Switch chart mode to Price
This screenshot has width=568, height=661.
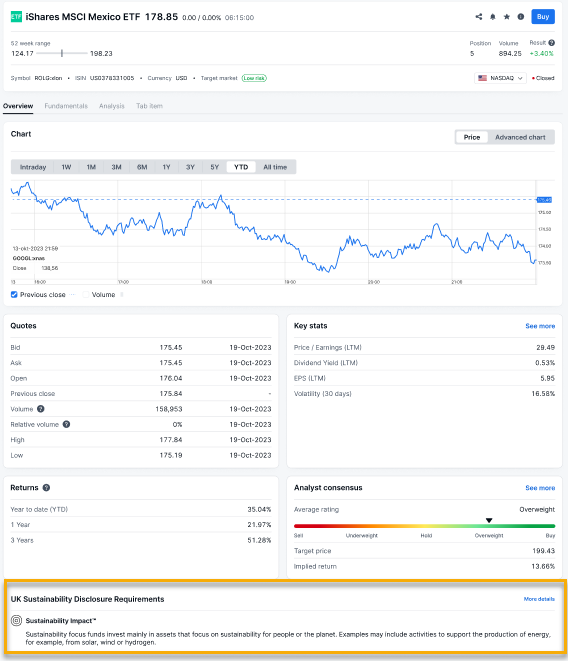pos(472,137)
